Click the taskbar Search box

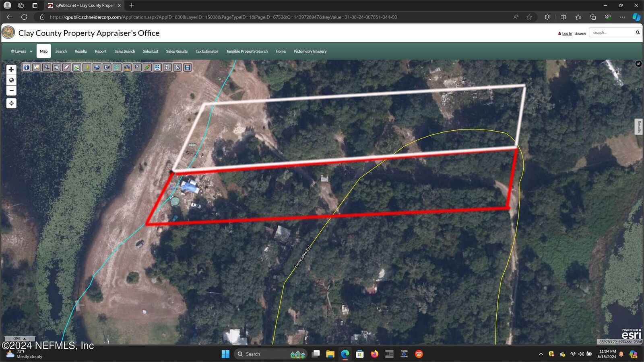(270, 354)
